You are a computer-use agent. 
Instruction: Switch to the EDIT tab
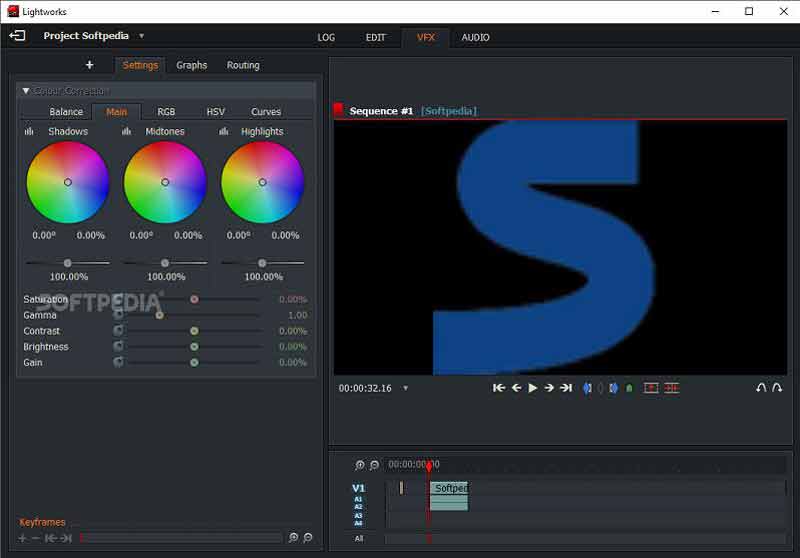[x=376, y=37]
